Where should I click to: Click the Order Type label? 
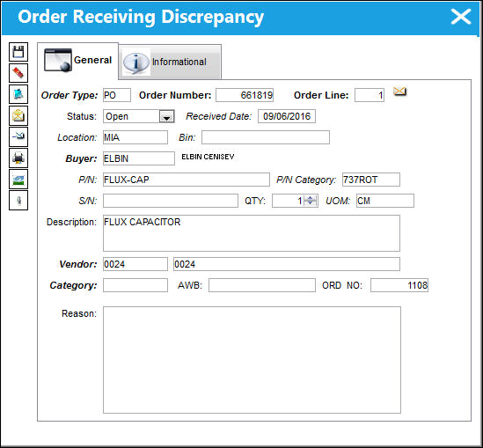70,95
